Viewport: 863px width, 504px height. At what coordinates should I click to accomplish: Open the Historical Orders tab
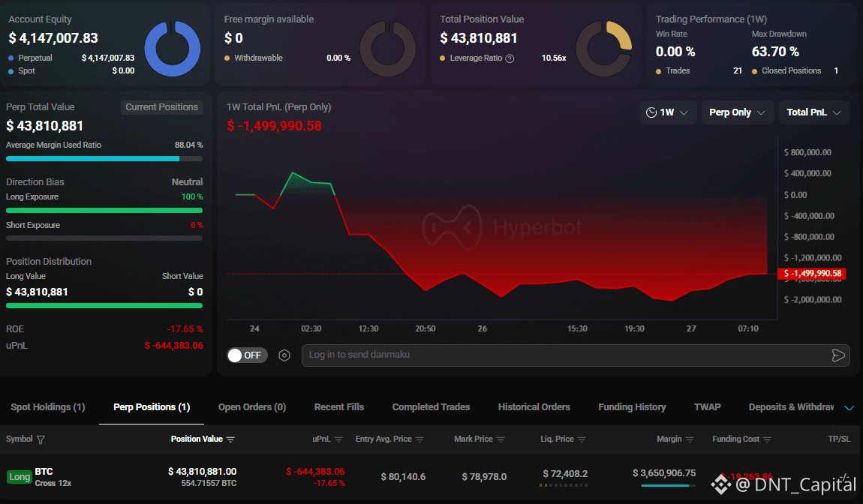534,407
